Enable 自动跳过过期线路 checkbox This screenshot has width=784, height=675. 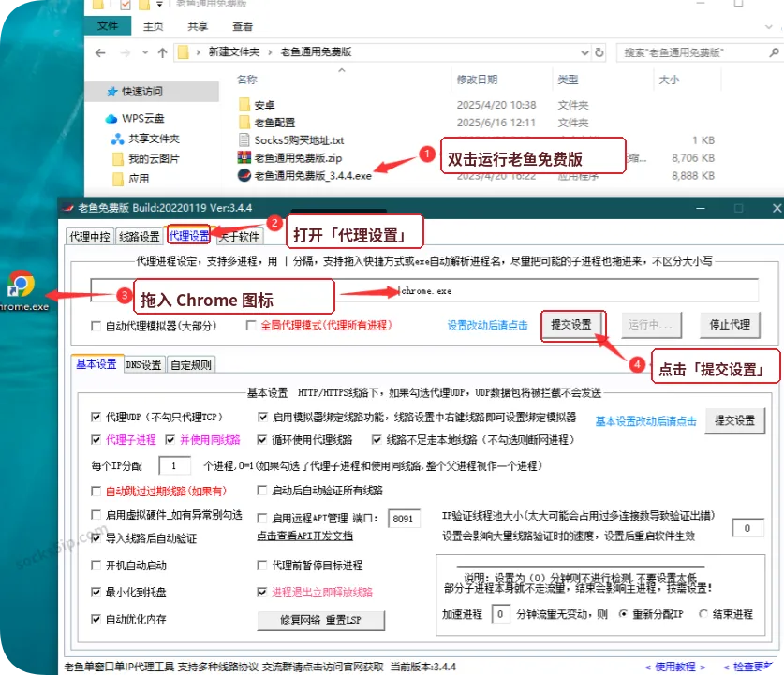96,492
